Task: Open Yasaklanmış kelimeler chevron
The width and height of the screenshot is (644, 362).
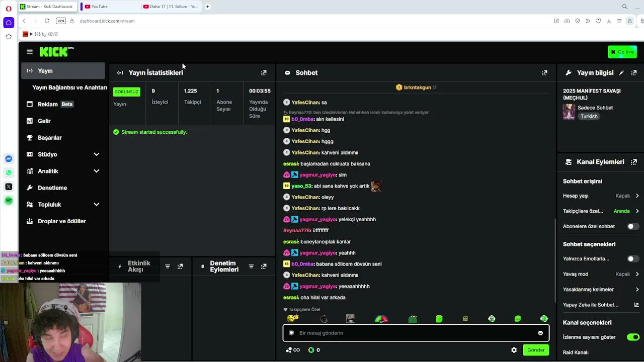Action: (637, 290)
